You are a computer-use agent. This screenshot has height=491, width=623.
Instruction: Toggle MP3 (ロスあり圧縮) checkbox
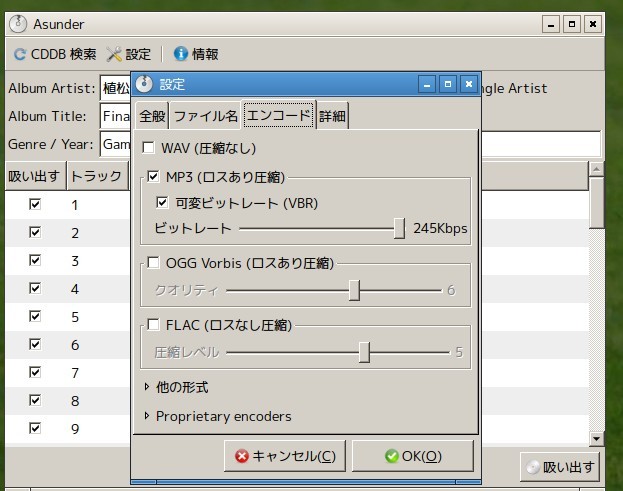[153, 176]
